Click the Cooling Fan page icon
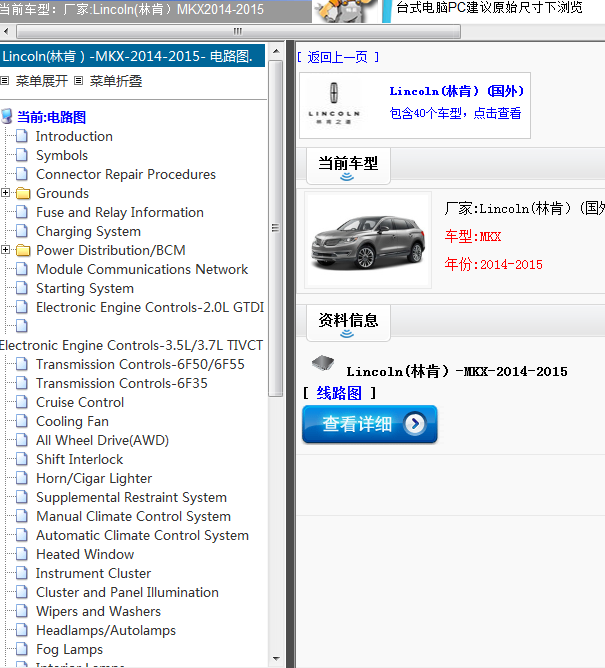 point(22,421)
